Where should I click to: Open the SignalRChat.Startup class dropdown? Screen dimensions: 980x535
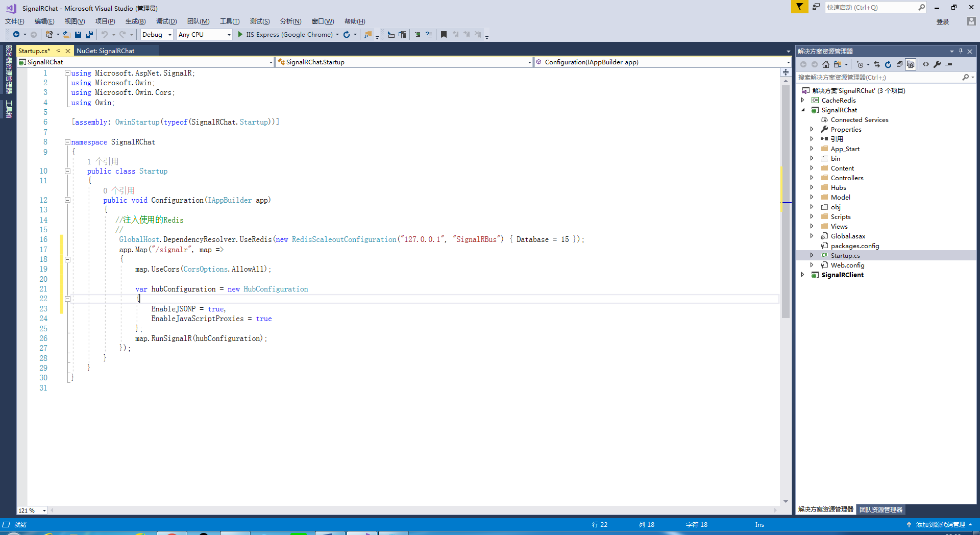tap(529, 62)
